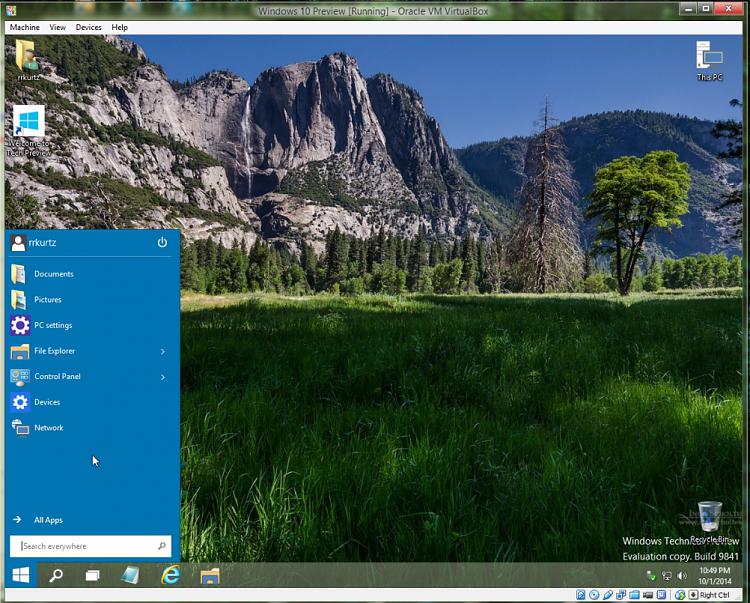Image resolution: width=750 pixels, height=603 pixels.
Task: Select the Recycle Bin desktop icon
Action: [x=710, y=522]
